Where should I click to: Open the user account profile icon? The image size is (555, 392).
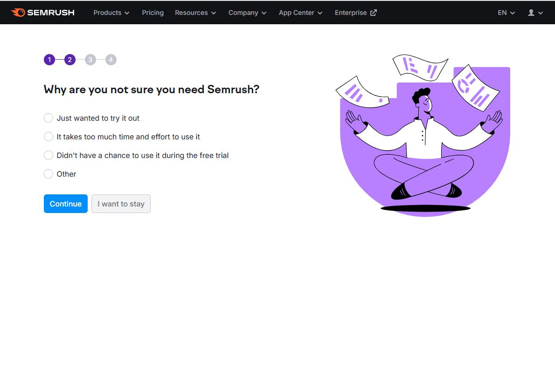pos(531,13)
